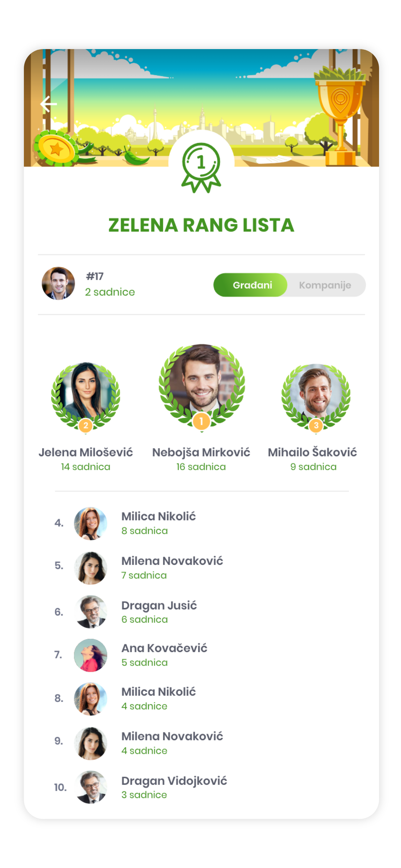Viewport: 401px width, 868px height.
Task: Tap the '2 sadnice' count under #17
Action: 110,292
